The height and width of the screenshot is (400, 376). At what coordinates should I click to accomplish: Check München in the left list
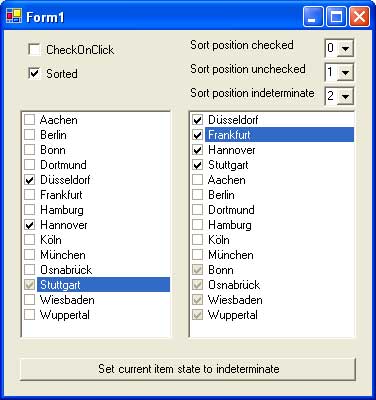pyautogui.click(x=30, y=255)
